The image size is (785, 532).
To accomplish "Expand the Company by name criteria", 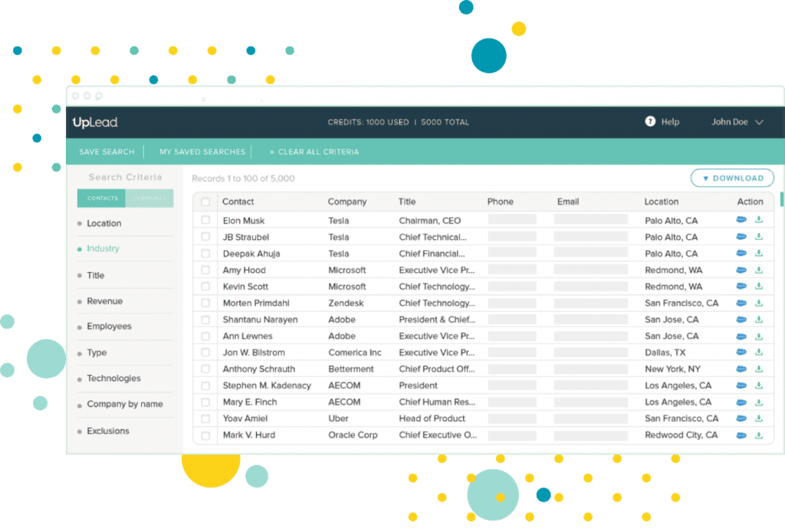I will 125,404.
